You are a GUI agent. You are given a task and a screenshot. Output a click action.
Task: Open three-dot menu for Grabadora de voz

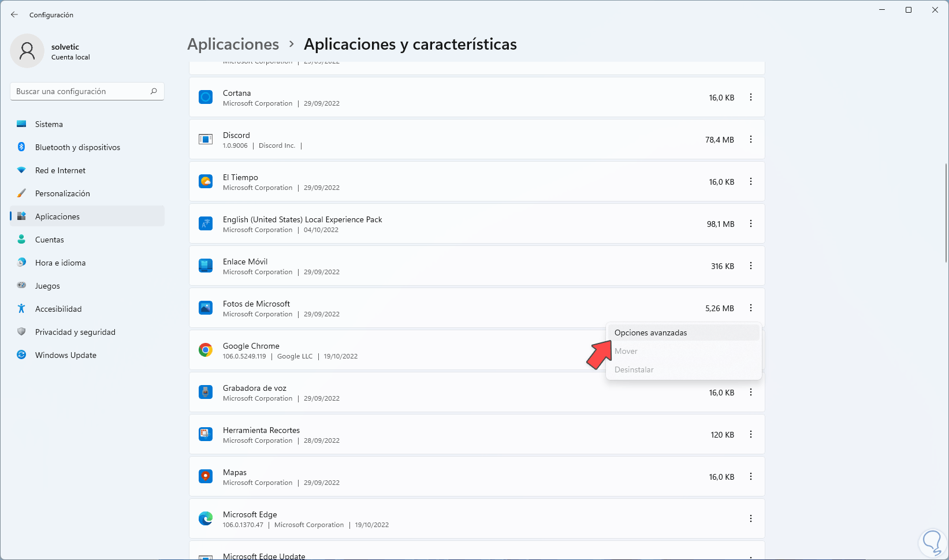click(x=751, y=392)
